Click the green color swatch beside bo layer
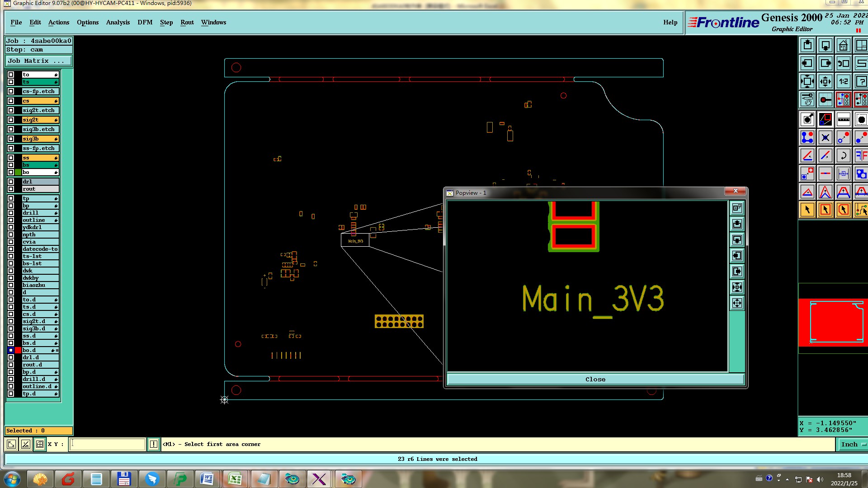868x488 pixels. click(x=18, y=172)
